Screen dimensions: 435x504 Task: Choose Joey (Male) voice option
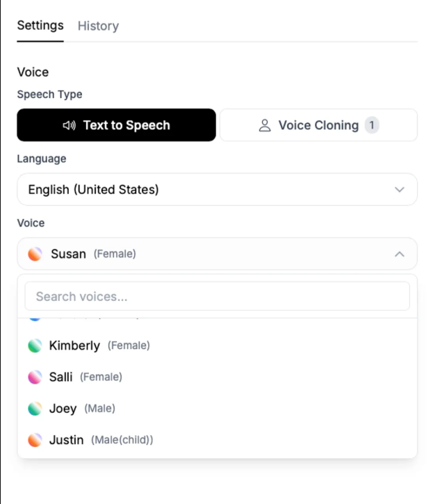click(x=217, y=409)
